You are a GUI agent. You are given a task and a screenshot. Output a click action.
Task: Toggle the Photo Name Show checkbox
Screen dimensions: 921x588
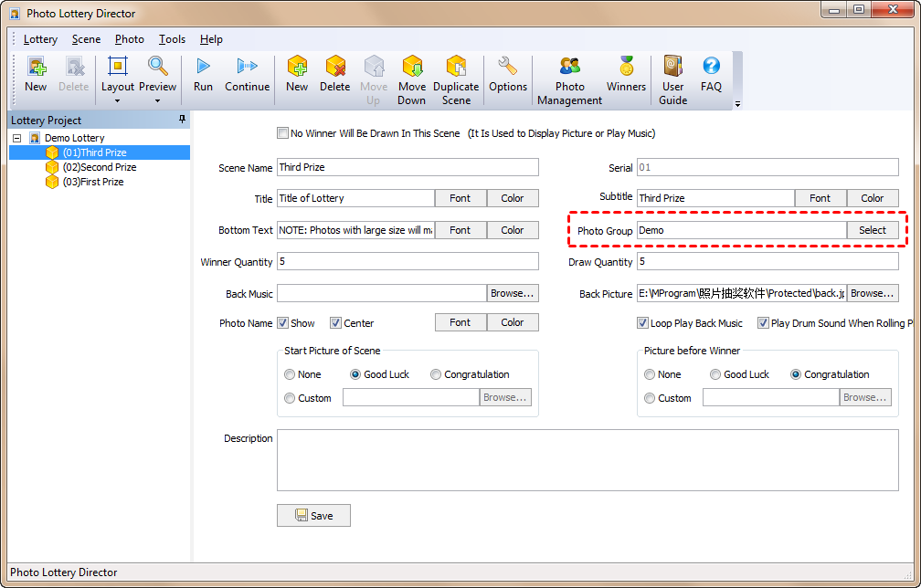coord(283,322)
